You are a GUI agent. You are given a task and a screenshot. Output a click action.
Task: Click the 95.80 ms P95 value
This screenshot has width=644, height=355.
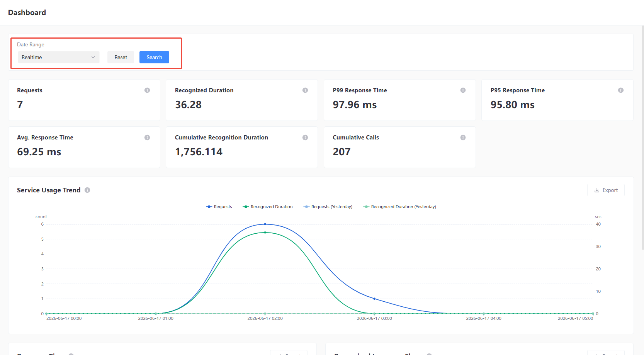(x=513, y=105)
